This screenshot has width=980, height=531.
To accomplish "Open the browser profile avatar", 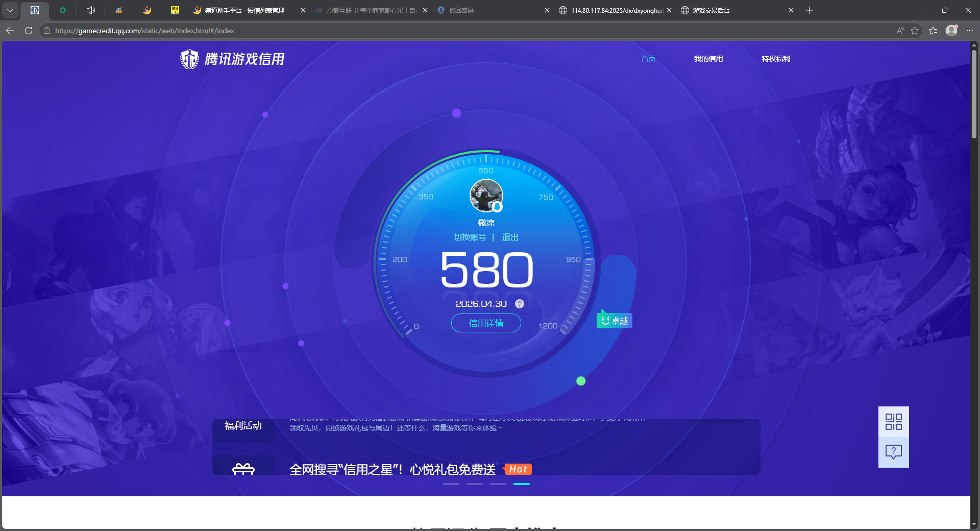I will point(951,31).
